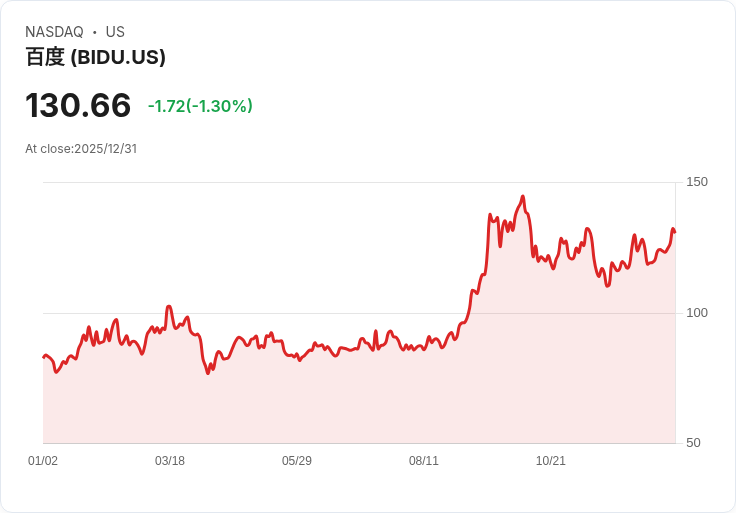Image resolution: width=736 pixels, height=513 pixels.
Task: Click the 150 y-axis label
Action: pos(696,182)
